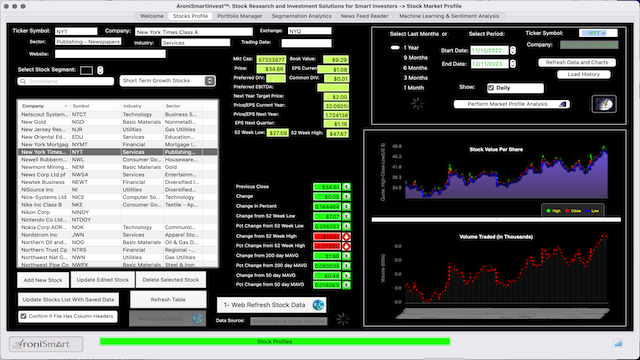Select the 9 Months period option

tap(415, 58)
